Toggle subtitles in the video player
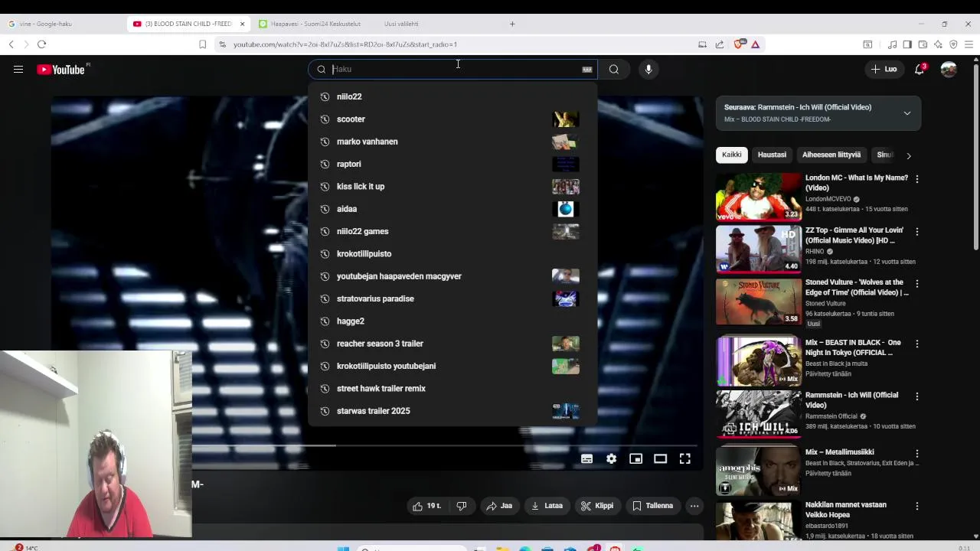Image resolution: width=980 pixels, height=551 pixels. (586, 459)
